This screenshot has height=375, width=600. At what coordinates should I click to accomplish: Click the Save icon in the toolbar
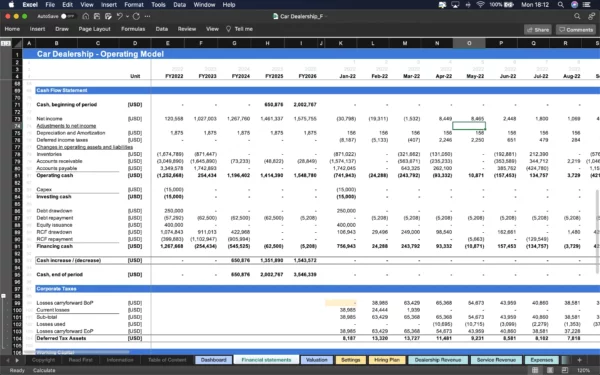coord(97,16)
